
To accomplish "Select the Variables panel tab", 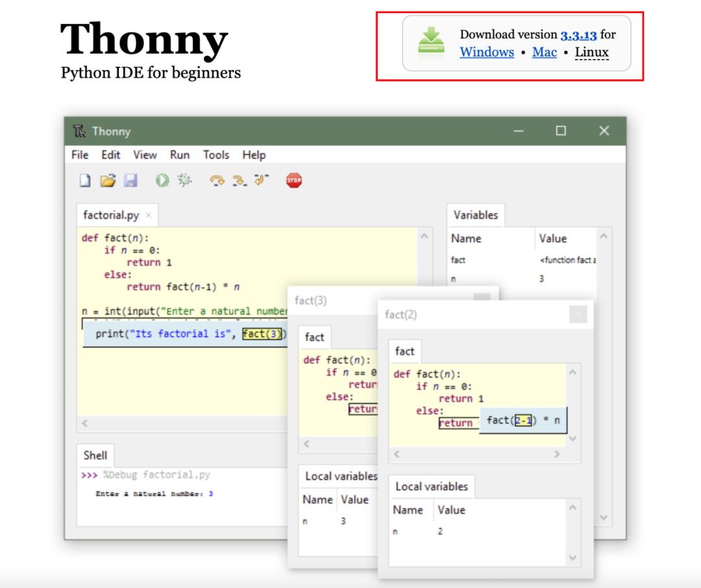I will 476,215.
